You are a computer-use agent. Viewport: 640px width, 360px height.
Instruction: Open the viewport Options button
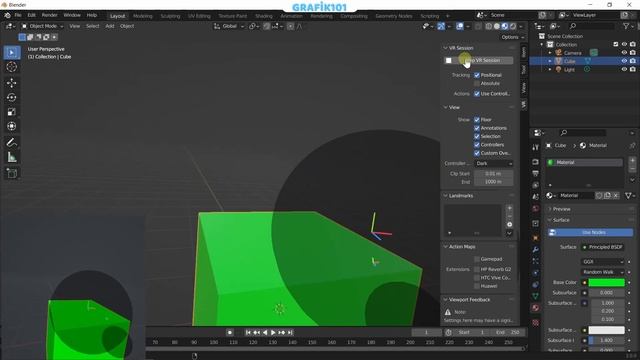512,37
